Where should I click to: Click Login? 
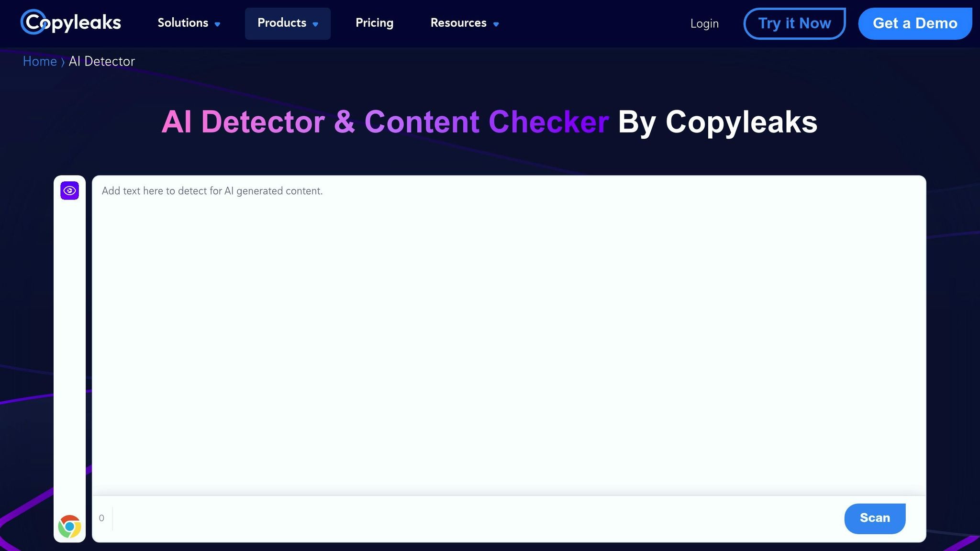tap(704, 23)
